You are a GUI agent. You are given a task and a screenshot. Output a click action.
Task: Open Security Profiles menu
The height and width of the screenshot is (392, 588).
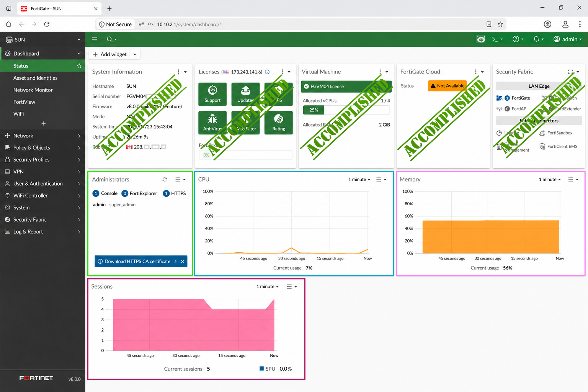[43, 160]
